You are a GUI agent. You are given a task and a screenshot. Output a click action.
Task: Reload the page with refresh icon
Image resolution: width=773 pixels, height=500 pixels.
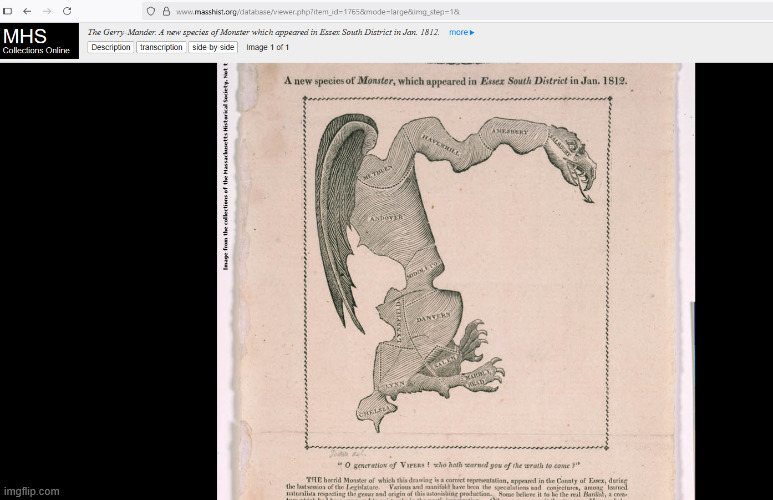67,11
